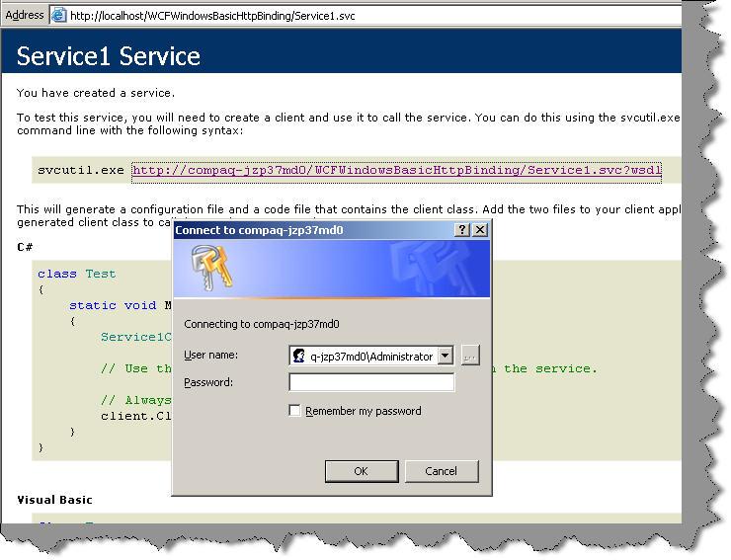
Task: Click the 'svcutil.exe' command text
Action: (81, 170)
